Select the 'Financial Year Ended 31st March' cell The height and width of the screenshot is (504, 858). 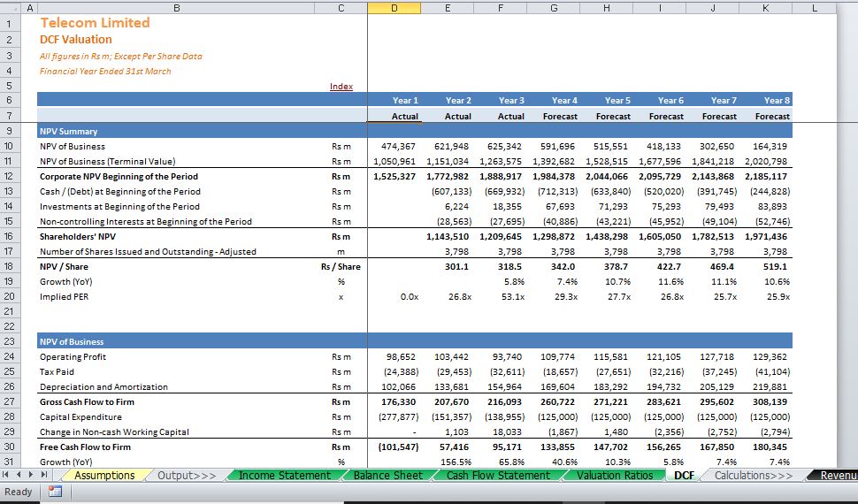coord(105,71)
